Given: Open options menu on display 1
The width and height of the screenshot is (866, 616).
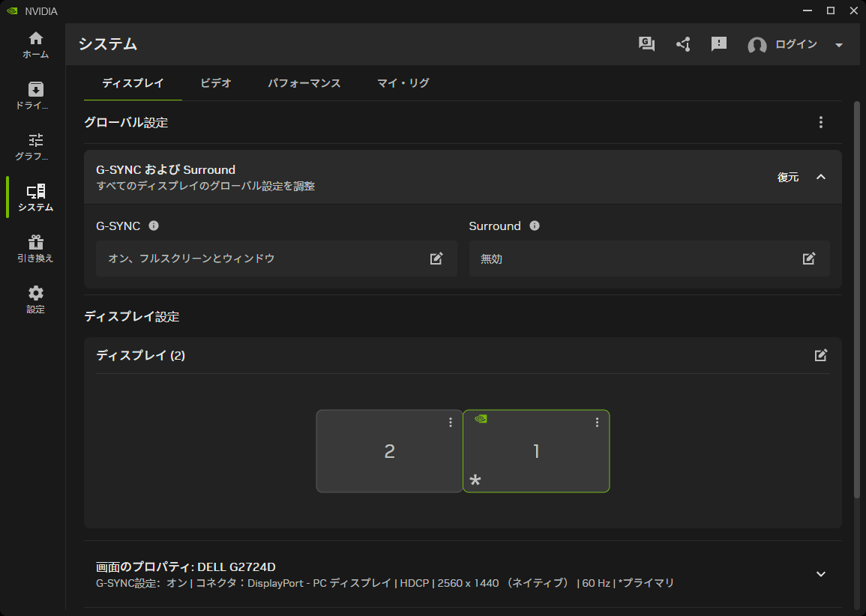Looking at the screenshot, I should click(x=598, y=423).
